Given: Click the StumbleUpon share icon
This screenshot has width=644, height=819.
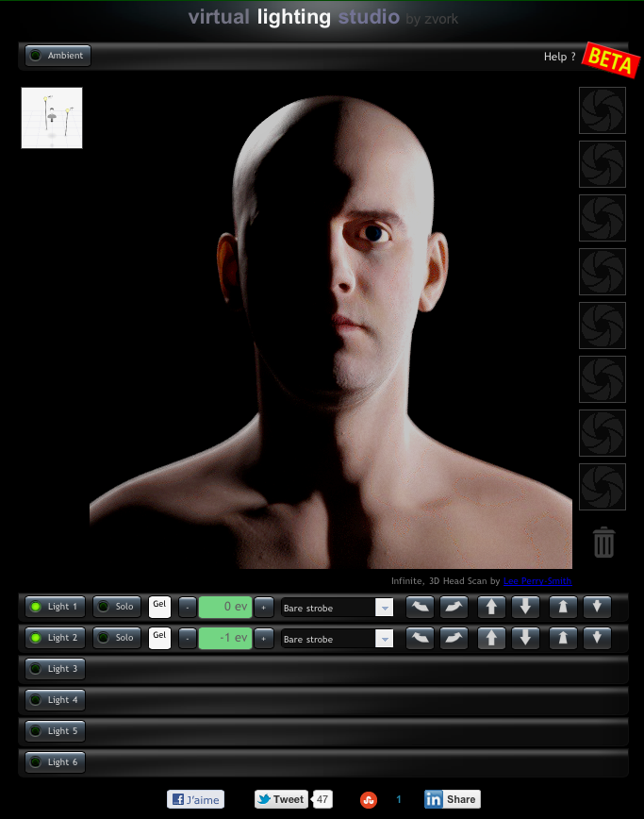Looking at the screenshot, I should (369, 800).
